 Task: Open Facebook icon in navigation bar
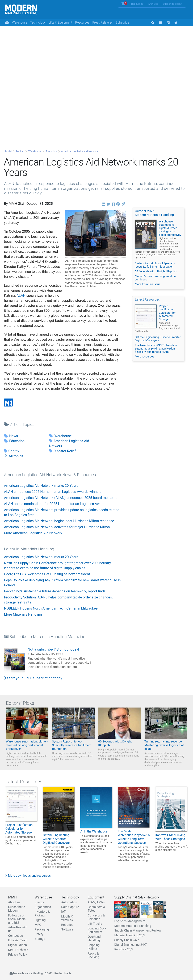(x=161, y=23)
